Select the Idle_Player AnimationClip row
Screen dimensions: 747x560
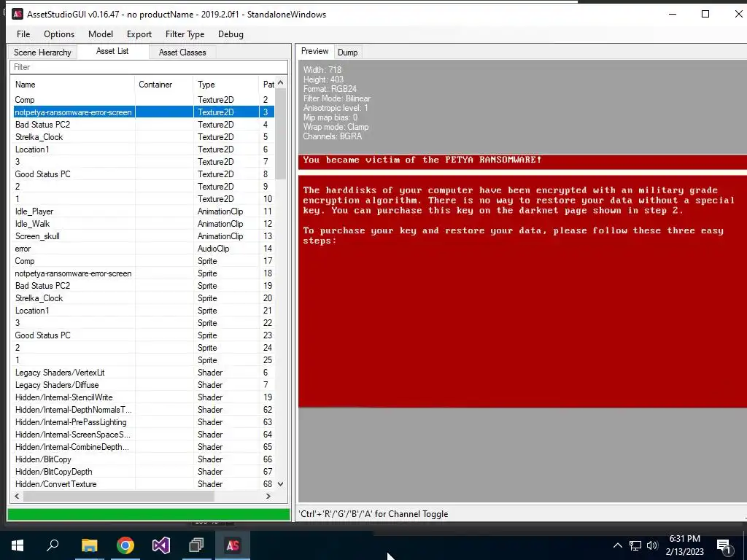coord(143,211)
